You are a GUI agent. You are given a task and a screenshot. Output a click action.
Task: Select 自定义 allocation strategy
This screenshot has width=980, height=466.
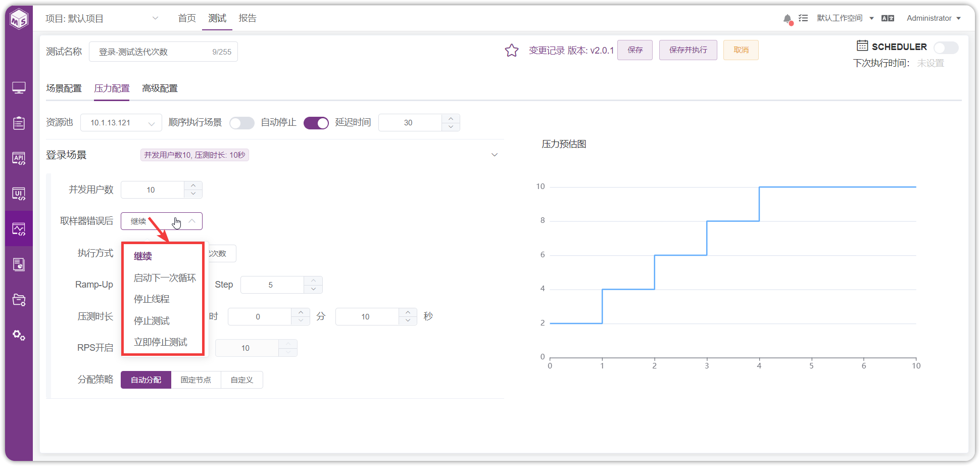point(242,380)
